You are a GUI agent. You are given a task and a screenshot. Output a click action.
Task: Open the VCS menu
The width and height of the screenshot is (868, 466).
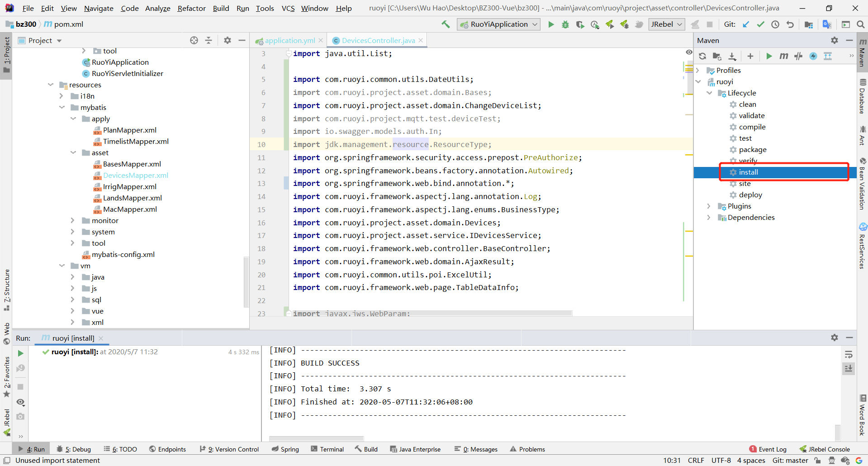point(288,8)
